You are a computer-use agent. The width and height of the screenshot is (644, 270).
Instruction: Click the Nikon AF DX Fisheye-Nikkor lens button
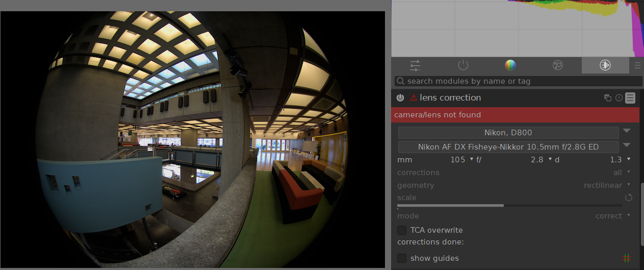pos(508,147)
